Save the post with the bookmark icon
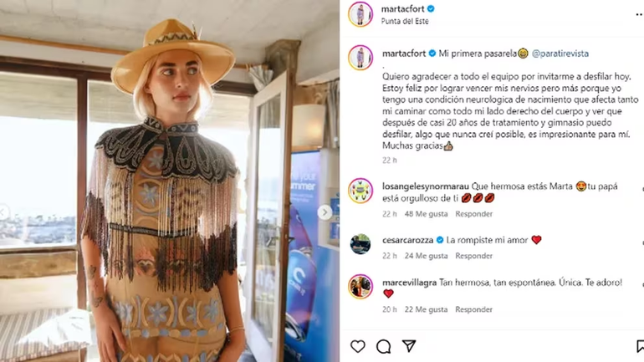The image size is (644, 362). point(640,346)
